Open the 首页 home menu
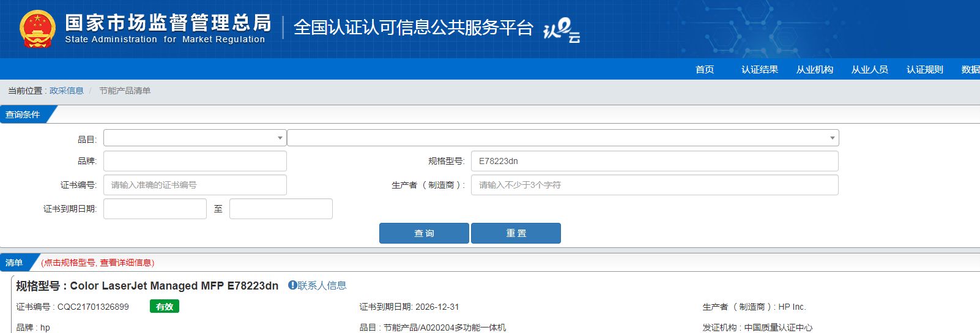The image size is (980, 333). [705, 69]
